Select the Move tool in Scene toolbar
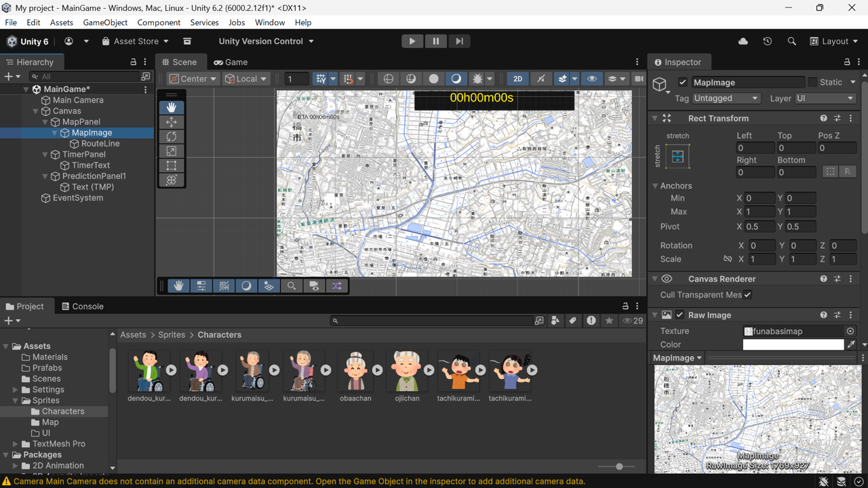 (x=172, y=122)
